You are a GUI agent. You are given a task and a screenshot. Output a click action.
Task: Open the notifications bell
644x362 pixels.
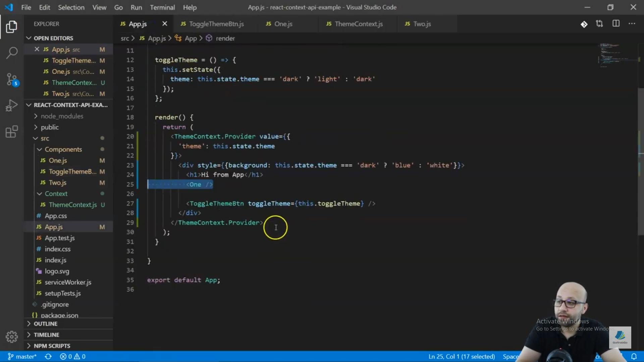[634, 356]
